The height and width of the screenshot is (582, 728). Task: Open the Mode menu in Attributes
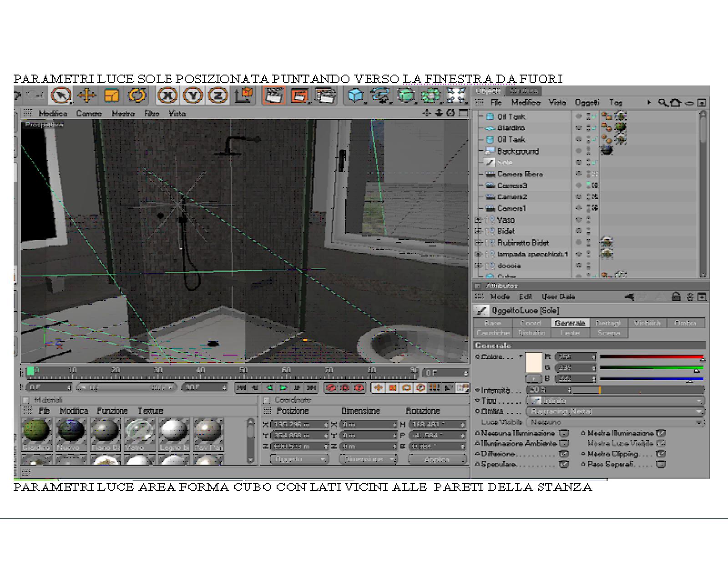pyautogui.click(x=500, y=297)
